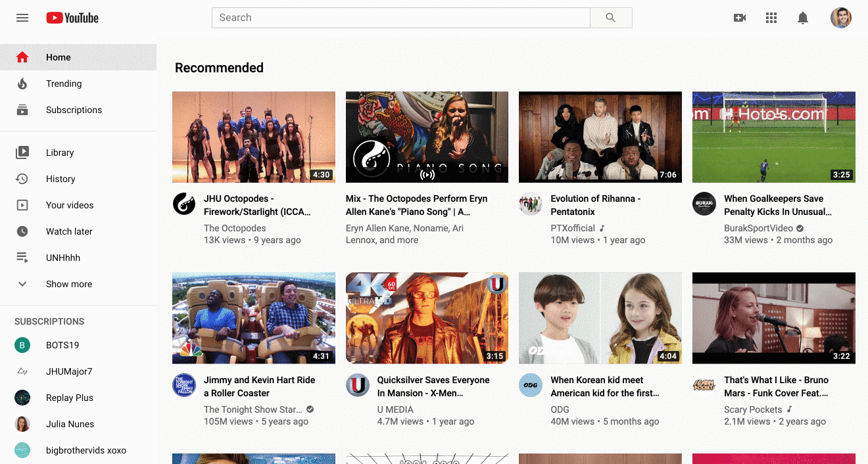The height and width of the screenshot is (464, 868).
Task: Open 'Eryn Allen Kane, Noname, Ari Lennox' artists text
Action: tap(404, 234)
